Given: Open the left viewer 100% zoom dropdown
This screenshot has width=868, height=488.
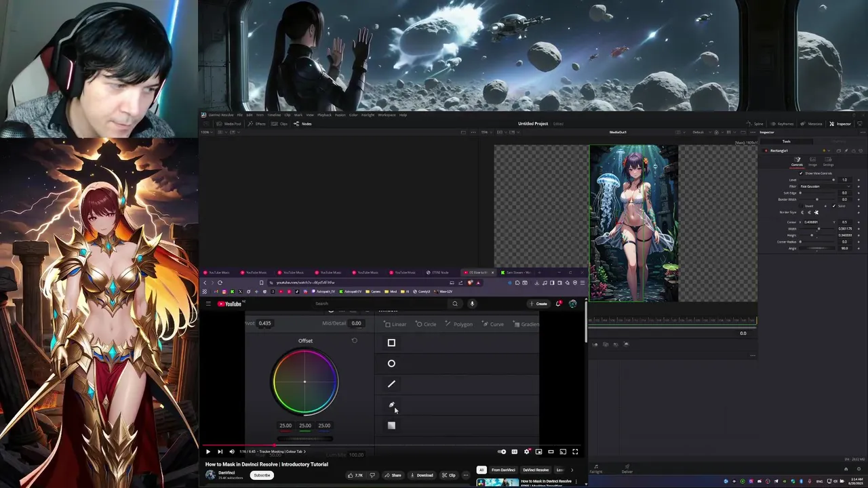Looking at the screenshot, I should tap(207, 131).
